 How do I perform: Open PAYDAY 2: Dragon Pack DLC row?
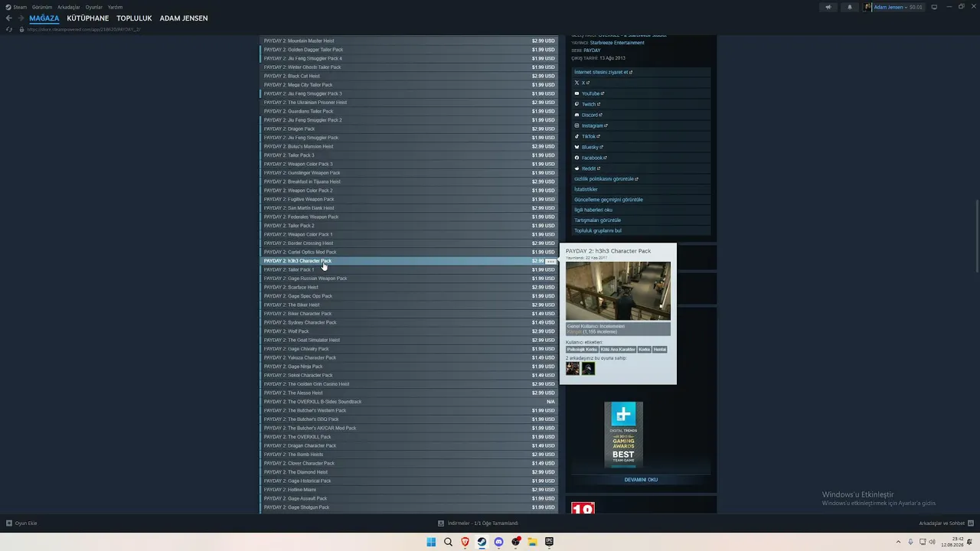click(410, 129)
